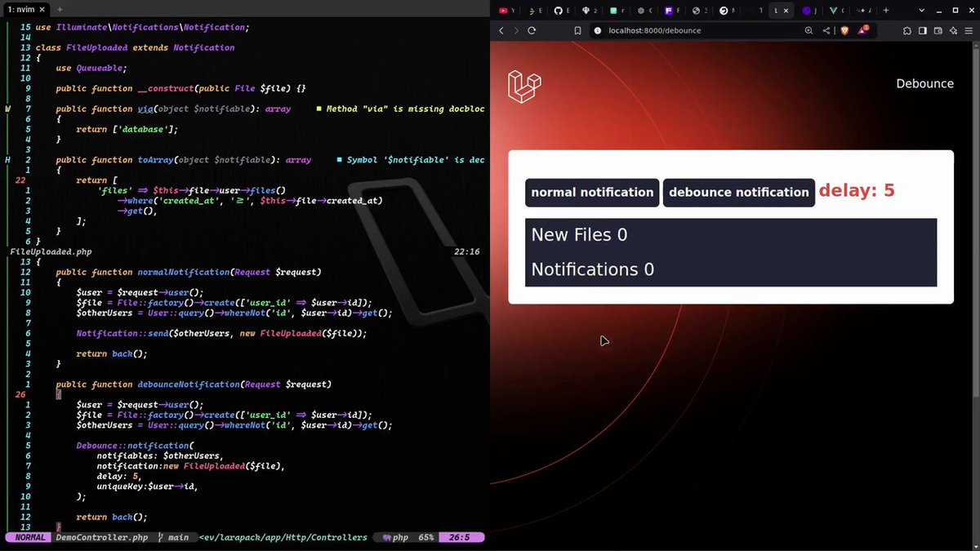Click the main git branch indicator

[x=174, y=538]
